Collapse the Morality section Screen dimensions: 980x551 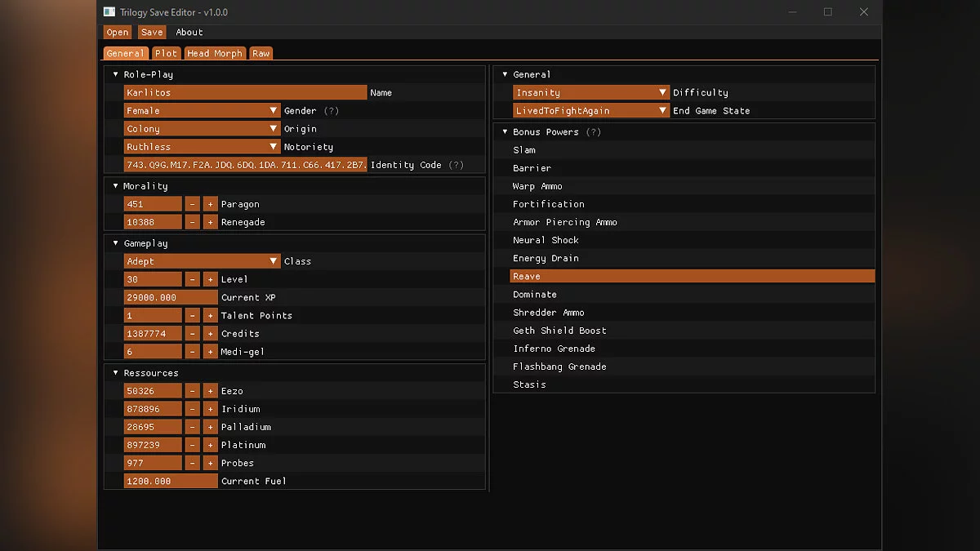116,186
